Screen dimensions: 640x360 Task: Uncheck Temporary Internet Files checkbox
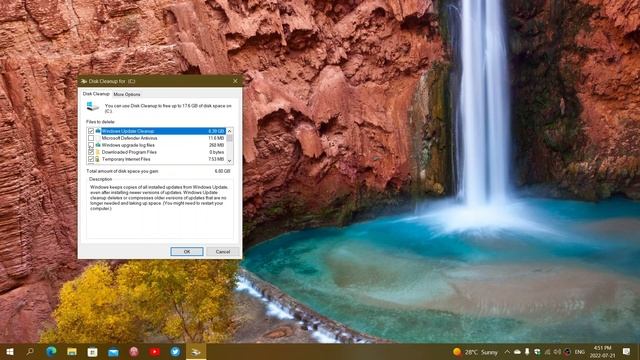click(x=91, y=159)
